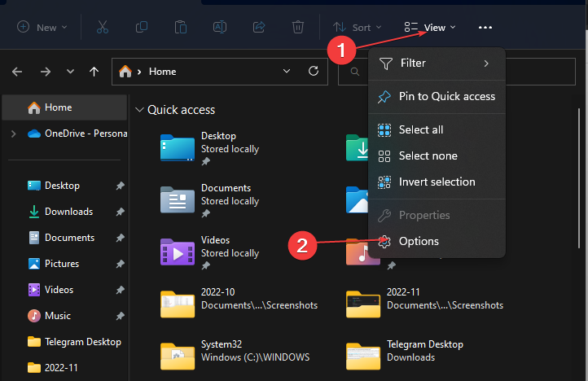Click the See more three-dots button
The height and width of the screenshot is (381, 588).
click(x=485, y=28)
